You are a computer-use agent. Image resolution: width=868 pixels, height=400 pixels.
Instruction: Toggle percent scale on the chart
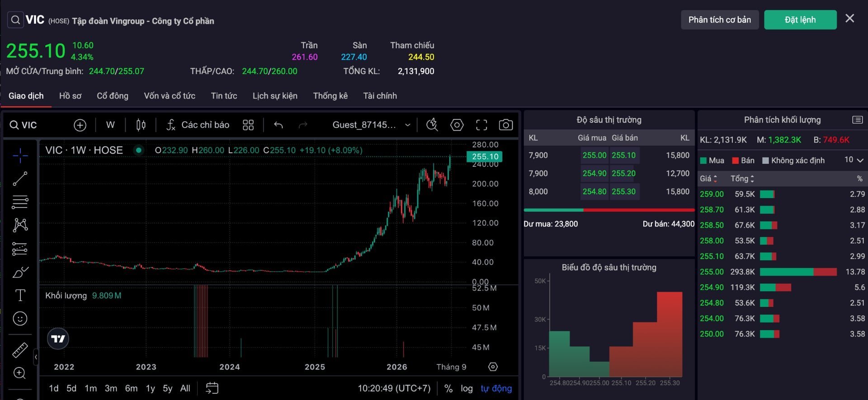pos(448,388)
